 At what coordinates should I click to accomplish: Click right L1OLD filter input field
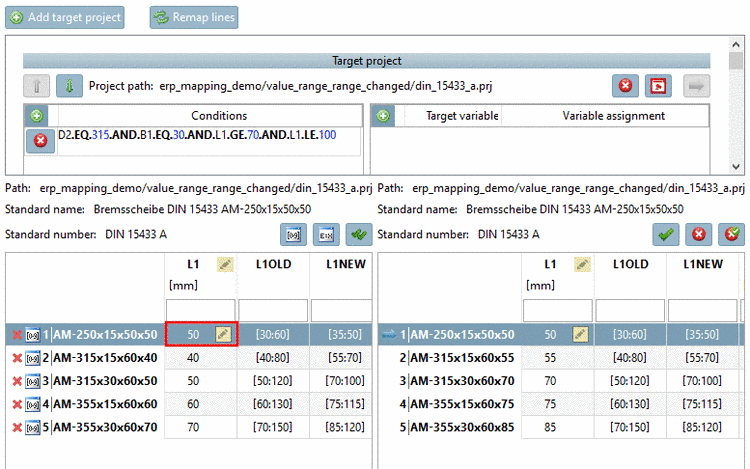[630, 310]
